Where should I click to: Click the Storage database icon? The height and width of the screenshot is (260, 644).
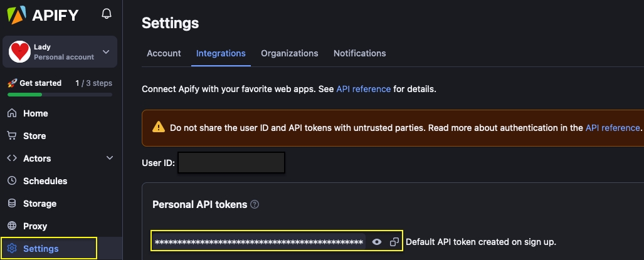(12, 204)
